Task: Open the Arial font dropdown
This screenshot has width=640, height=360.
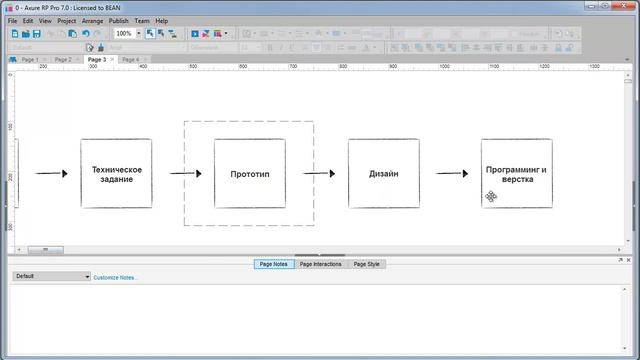Action: click(147, 48)
